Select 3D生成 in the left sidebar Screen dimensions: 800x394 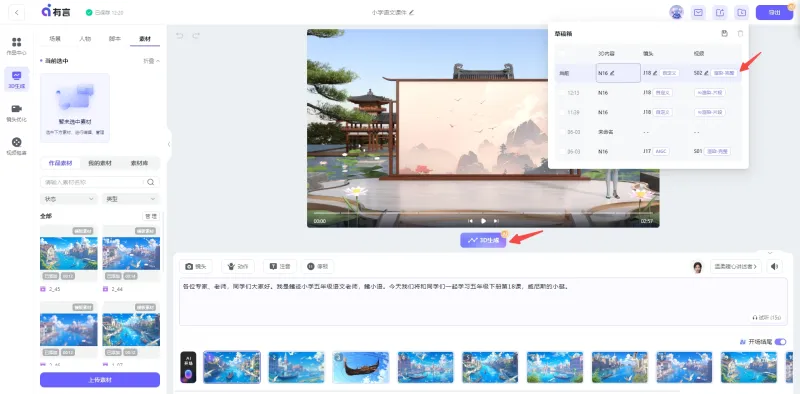[x=16, y=80]
